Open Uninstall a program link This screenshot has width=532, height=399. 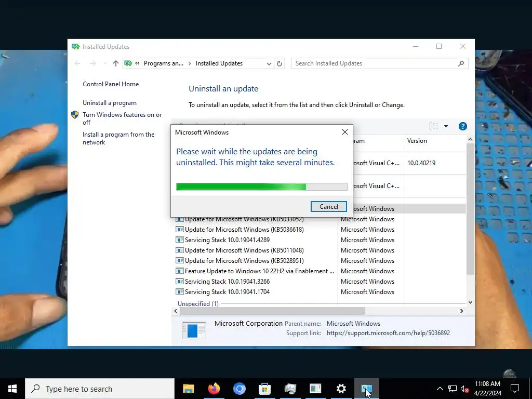click(x=110, y=103)
